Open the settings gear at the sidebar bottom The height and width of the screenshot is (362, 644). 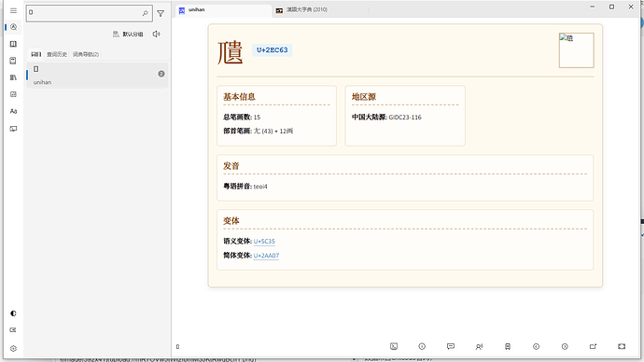tap(14, 348)
